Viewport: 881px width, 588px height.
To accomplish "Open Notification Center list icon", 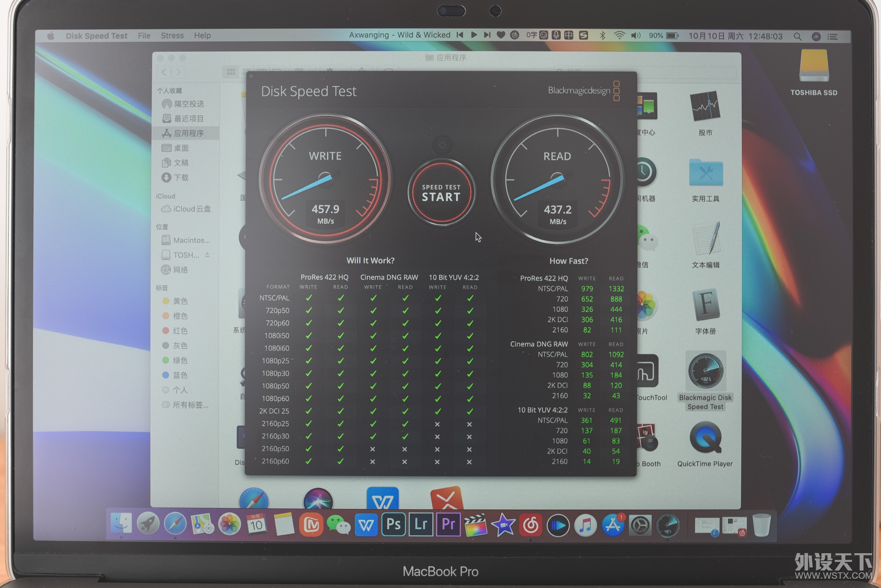I will tap(833, 37).
